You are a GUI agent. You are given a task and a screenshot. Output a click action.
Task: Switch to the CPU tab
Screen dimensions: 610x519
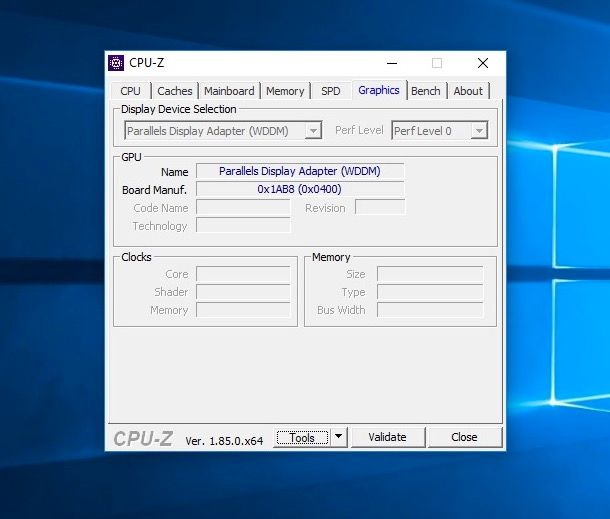point(130,91)
